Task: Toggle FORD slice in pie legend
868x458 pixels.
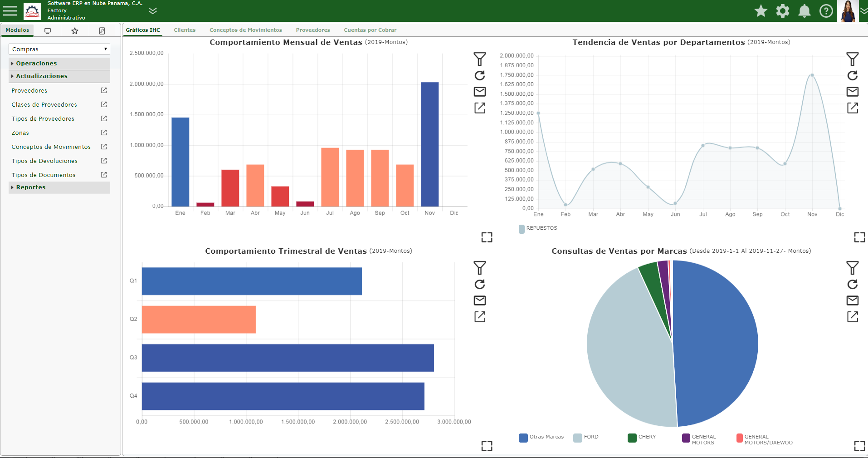Action: click(586, 437)
